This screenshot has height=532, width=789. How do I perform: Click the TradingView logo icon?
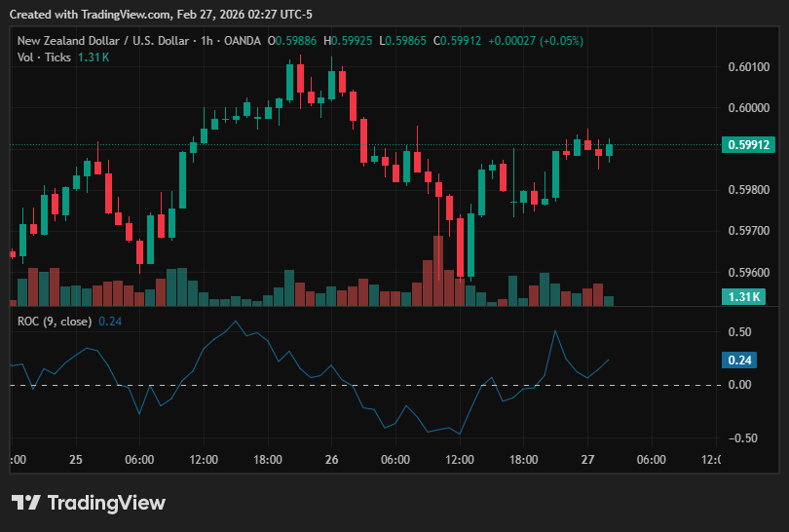(25, 503)
